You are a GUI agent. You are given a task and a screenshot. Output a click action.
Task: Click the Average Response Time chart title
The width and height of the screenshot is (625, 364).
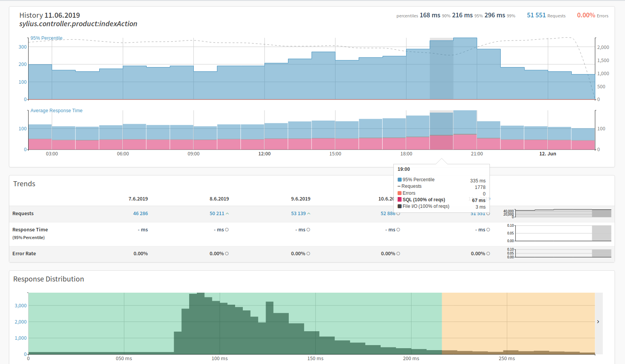[56, 111]
